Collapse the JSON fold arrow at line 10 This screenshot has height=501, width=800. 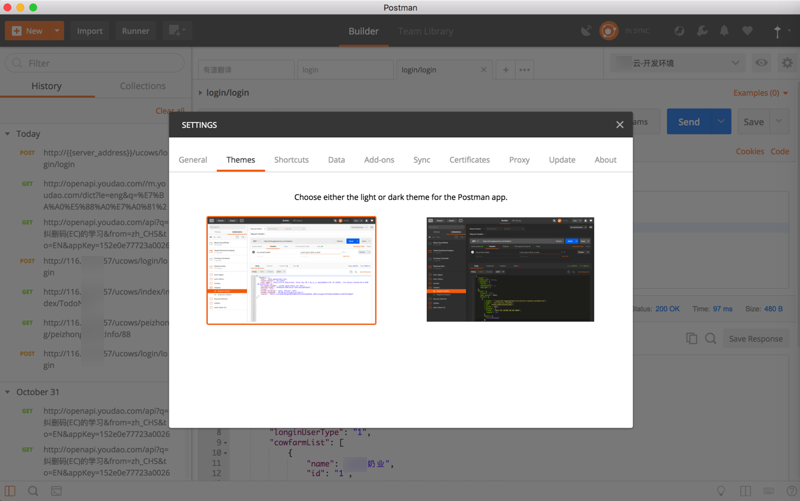click(x=226, y=453)
